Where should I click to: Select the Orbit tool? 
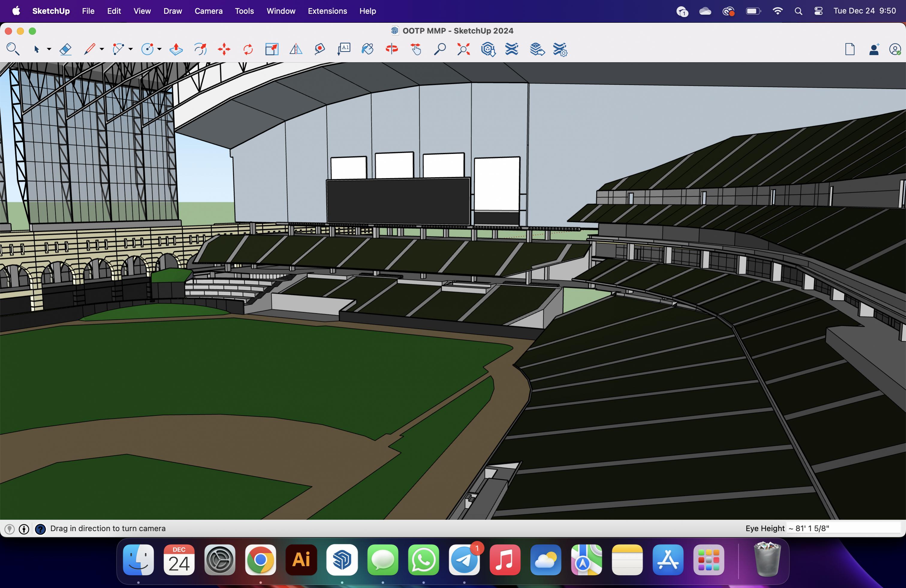392,49
